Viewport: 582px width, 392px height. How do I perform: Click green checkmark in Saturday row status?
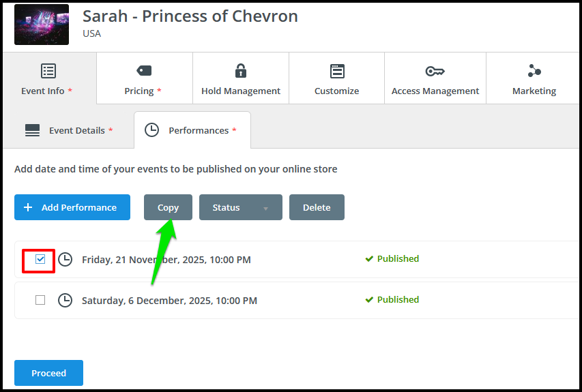pos(369,300)
